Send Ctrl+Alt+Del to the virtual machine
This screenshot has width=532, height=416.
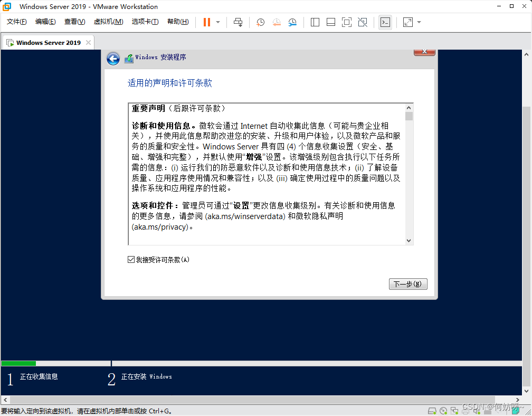(238, 22)
